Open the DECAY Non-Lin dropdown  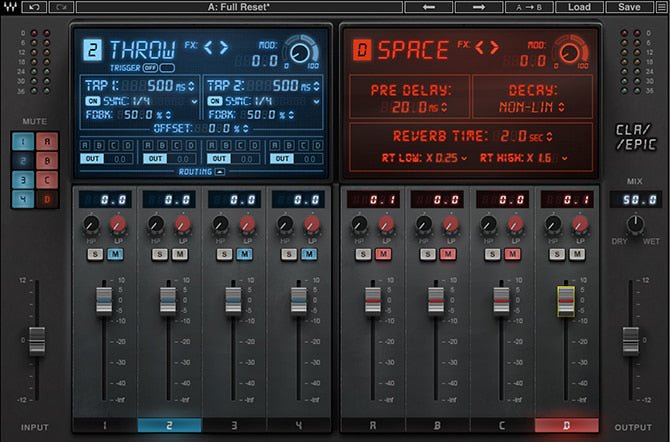click(530, 103)
